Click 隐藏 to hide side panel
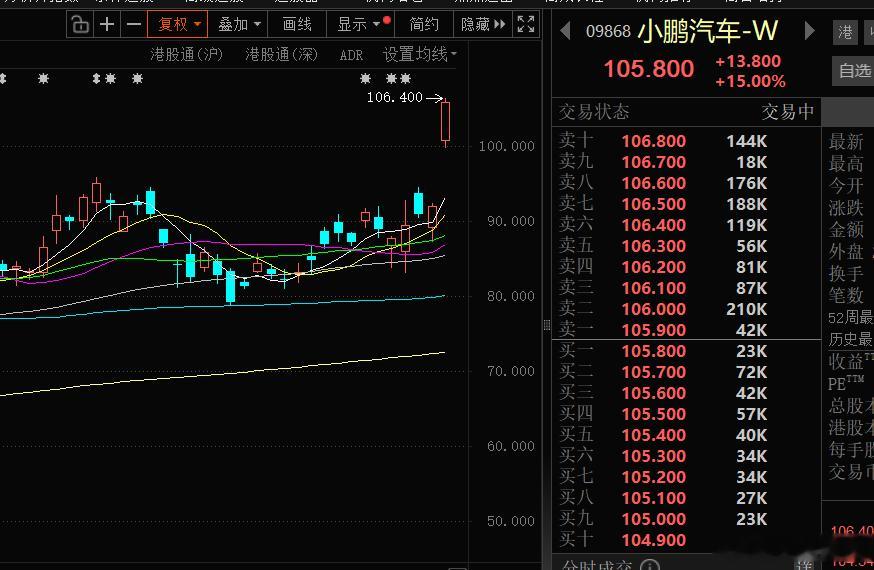The width and height of the screenshot is (874, 570). [483, 25]
